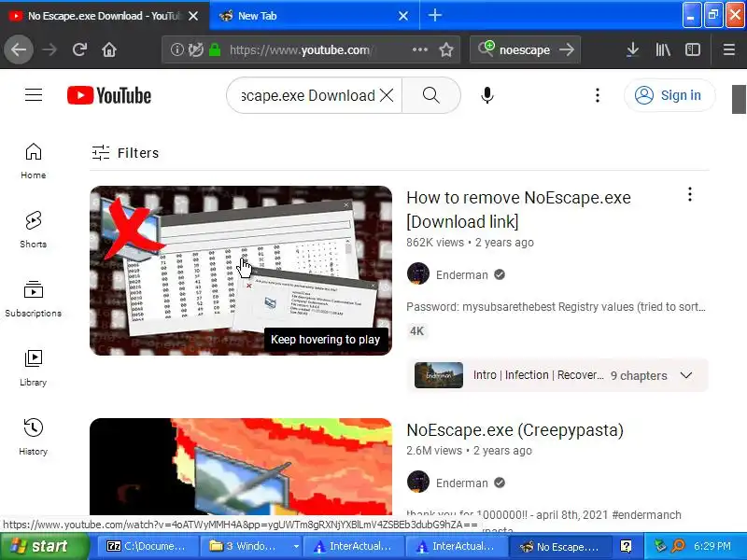
Task: Open page actions three-dot menu
Action: 419,49
